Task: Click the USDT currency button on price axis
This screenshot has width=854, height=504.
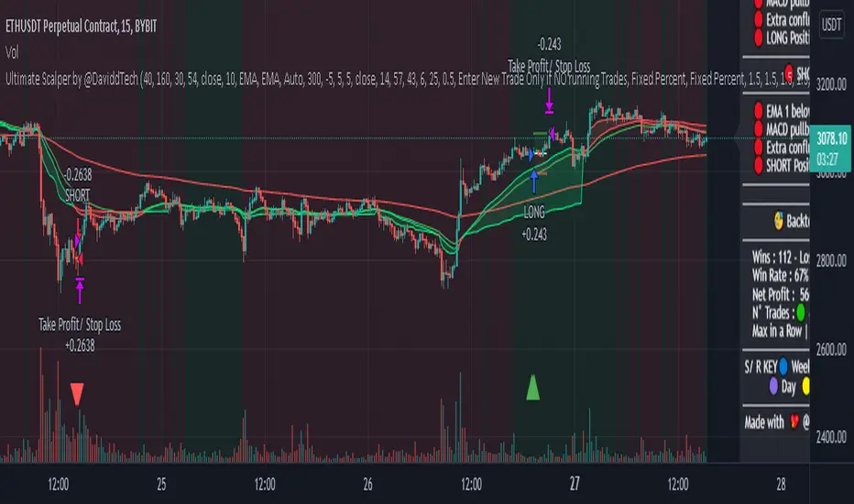Action: (x=831, y=25)
